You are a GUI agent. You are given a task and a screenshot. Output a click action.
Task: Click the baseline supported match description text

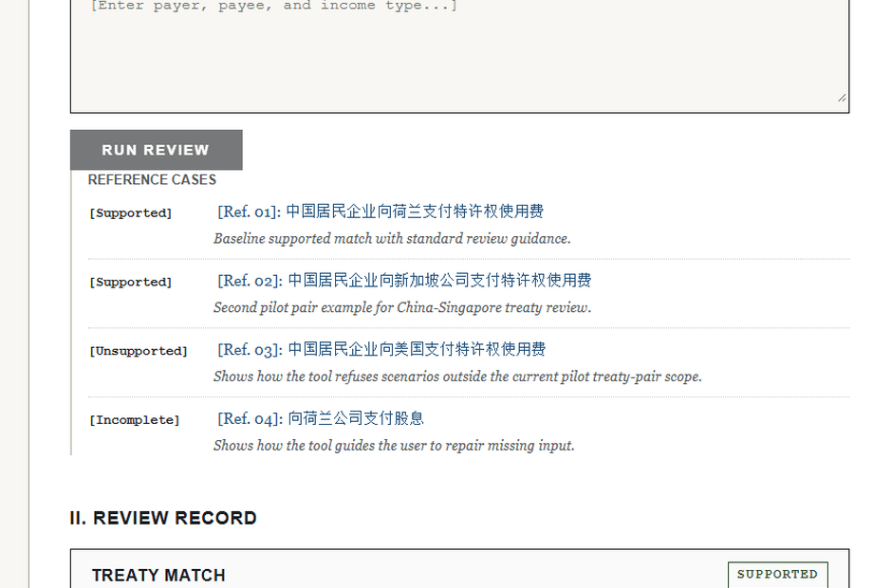click(x=392, y=239)
